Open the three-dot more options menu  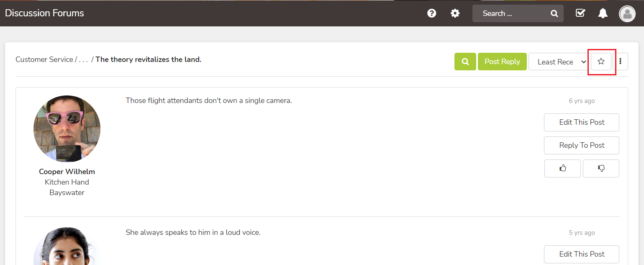620,62
